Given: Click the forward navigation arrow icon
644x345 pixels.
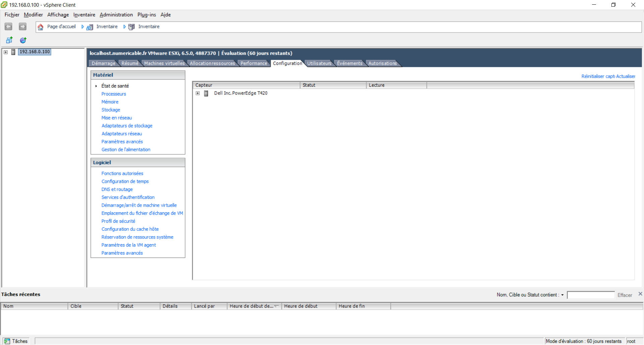Looking at the screenshot, I should (22, 26).
